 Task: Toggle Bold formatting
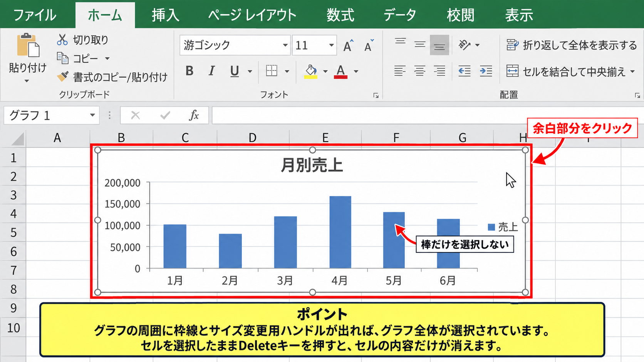(189, 71)
